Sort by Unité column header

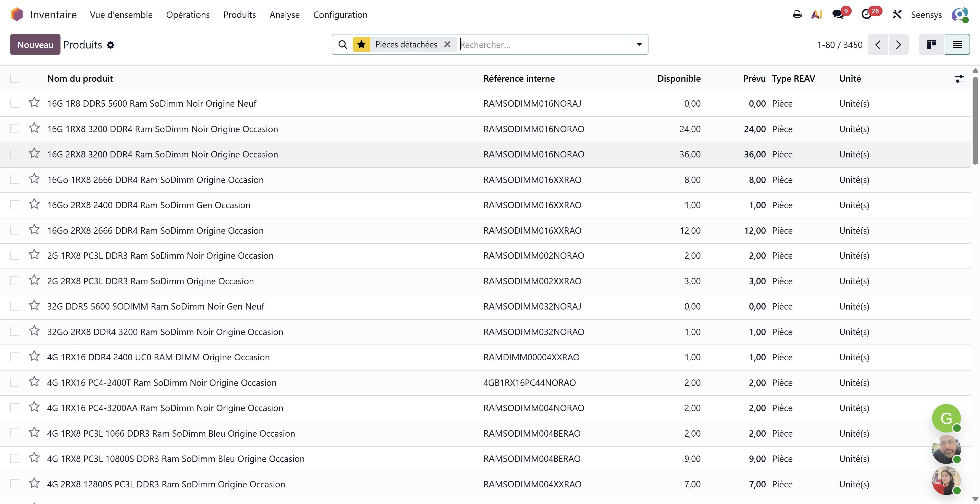click(x=850, y=78)
